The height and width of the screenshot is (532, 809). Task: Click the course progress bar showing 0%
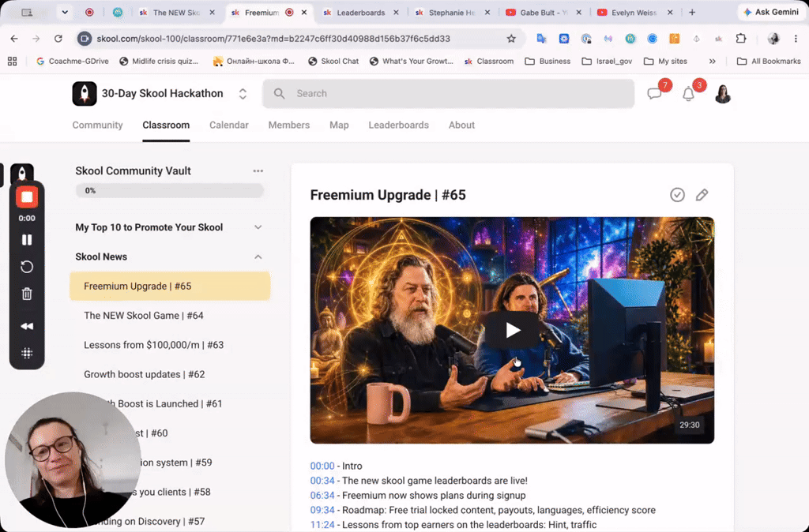point(169,191)
